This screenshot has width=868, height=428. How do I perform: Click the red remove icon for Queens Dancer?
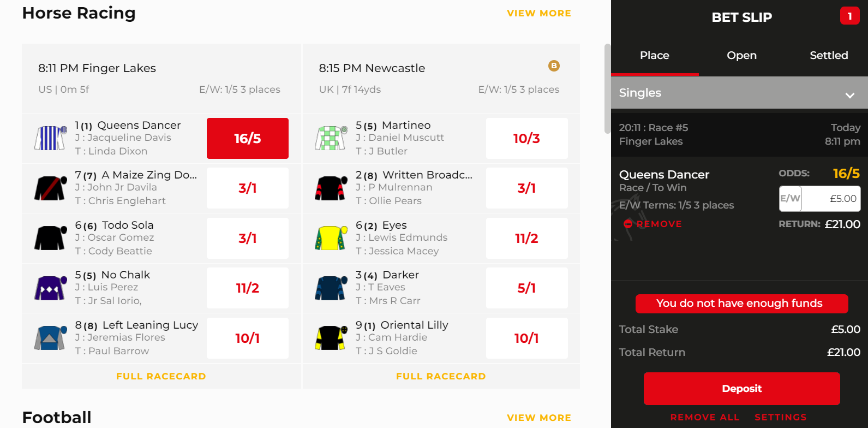tap(628, 224)
